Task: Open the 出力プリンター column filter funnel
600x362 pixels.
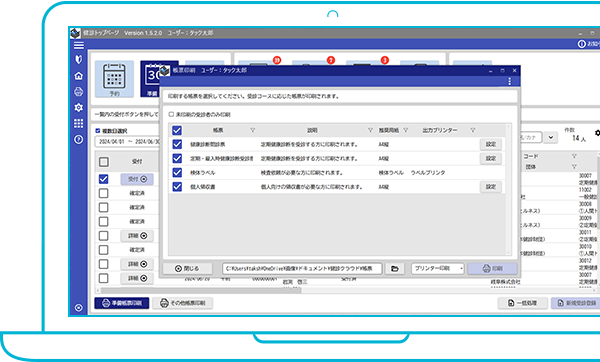Action: point(473,130)
